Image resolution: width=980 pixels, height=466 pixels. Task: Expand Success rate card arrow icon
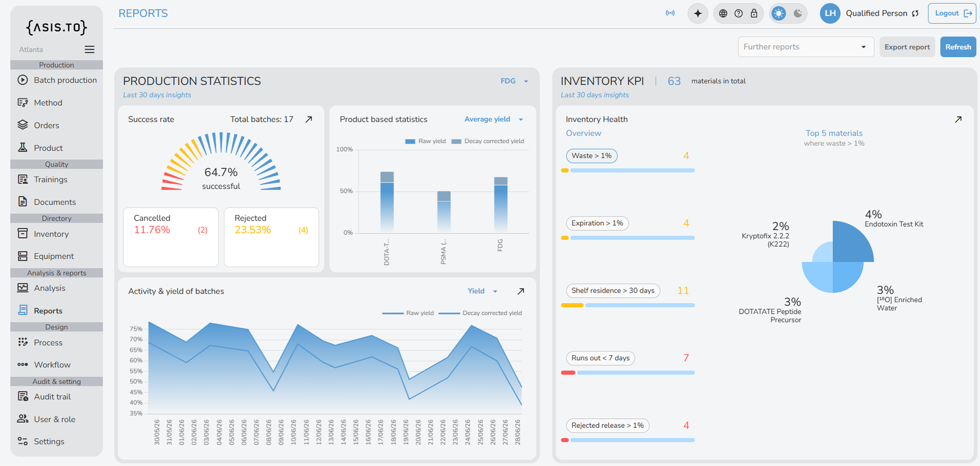pyautogui.click(x=309, y=119)
